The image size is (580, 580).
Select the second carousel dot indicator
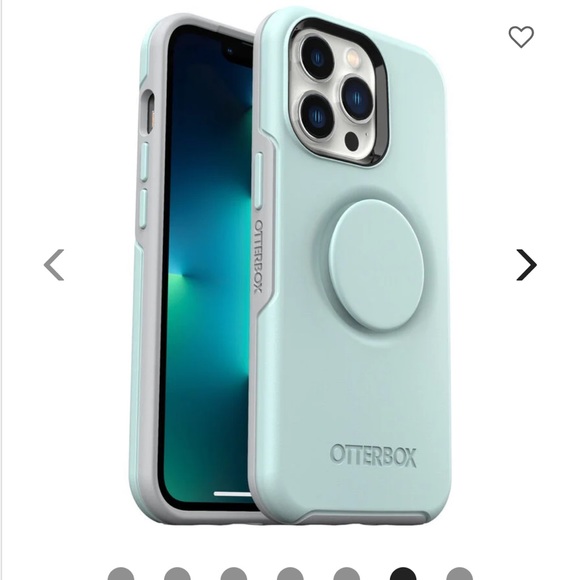177,574
